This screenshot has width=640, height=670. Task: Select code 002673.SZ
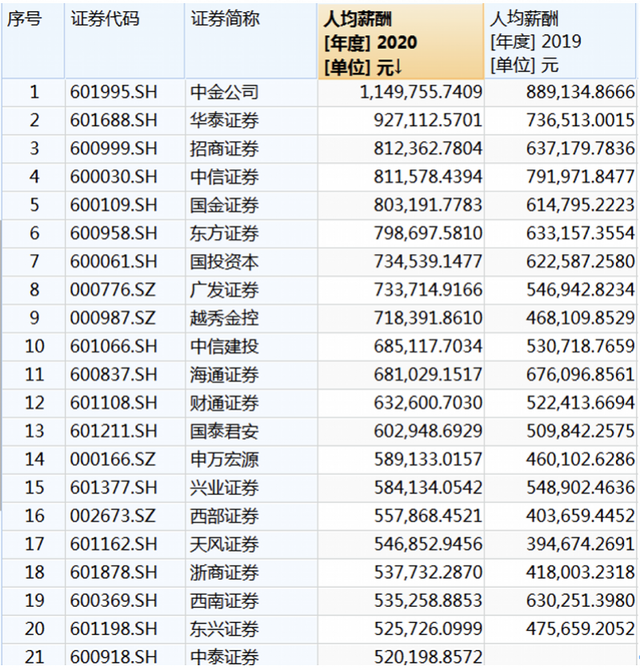pyautogui.click(x=125, y=516)
